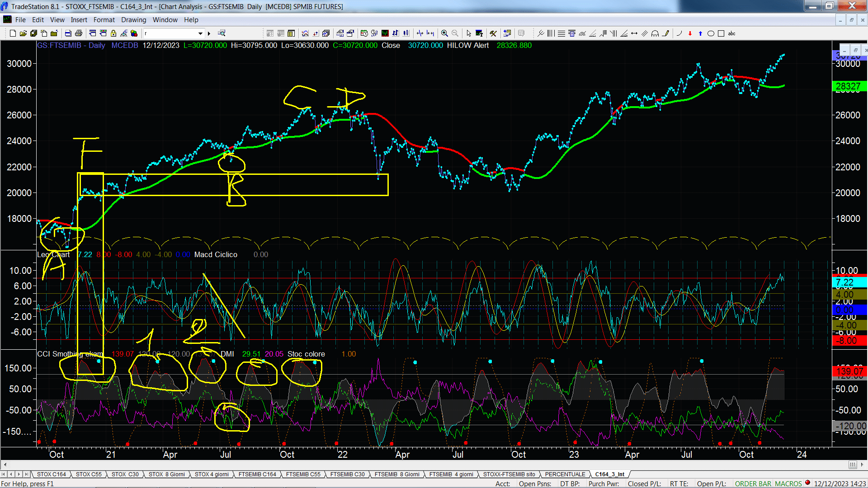Click ORDER BAR in status bar
The width and height of the screenshot is (868, 488).
pyautogui.click(x=753, y=484)
